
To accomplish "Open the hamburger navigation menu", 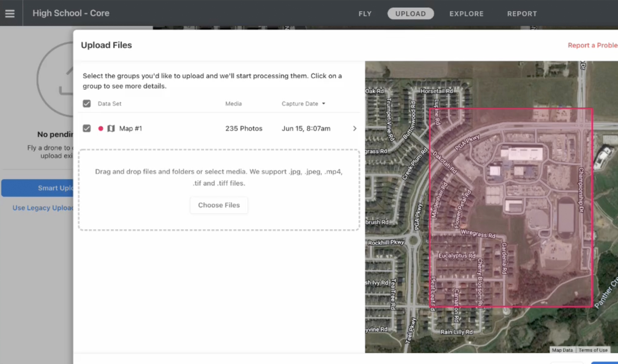I will [x=10, y=13].
